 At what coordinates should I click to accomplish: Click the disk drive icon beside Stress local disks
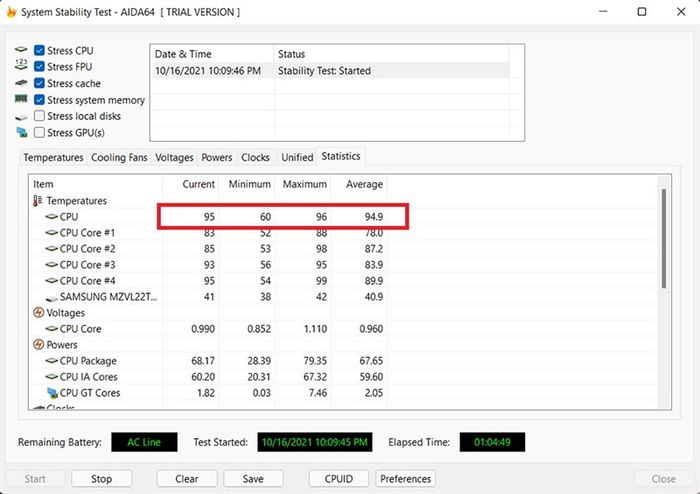(21, 117)
